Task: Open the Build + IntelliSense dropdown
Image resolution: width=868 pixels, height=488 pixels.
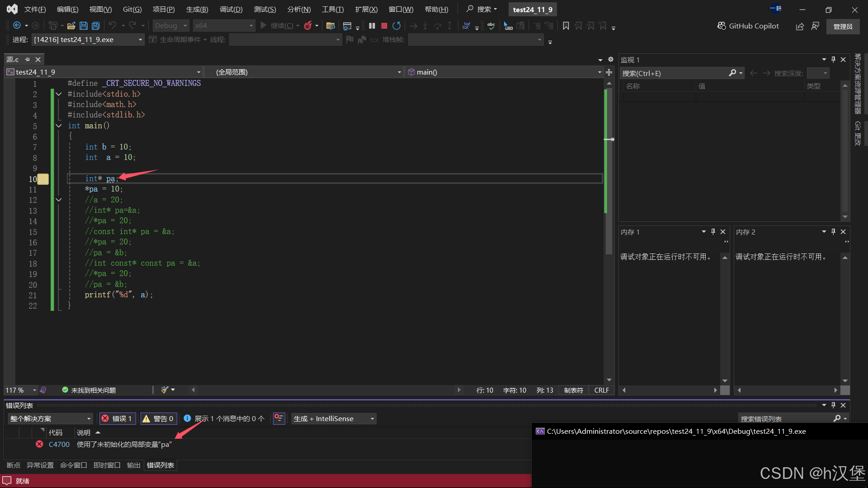Action: tap(334, 418)
